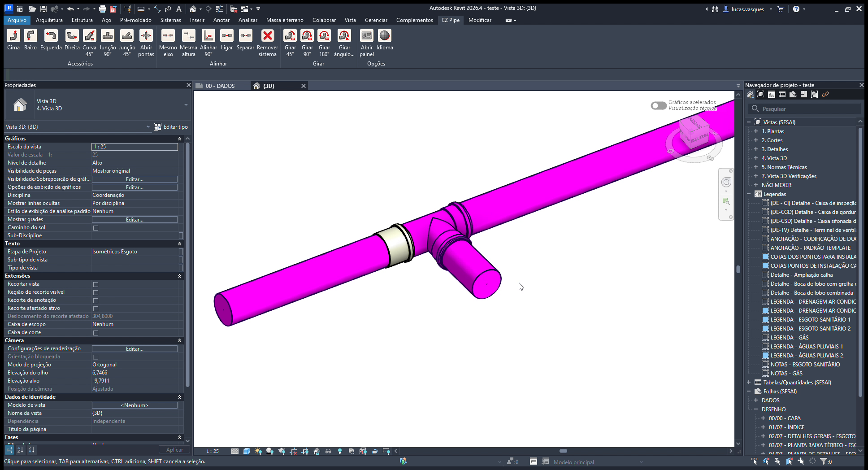Click the Idioma globe icon
The width and height of the screenshot is (868, 470).
385,35
